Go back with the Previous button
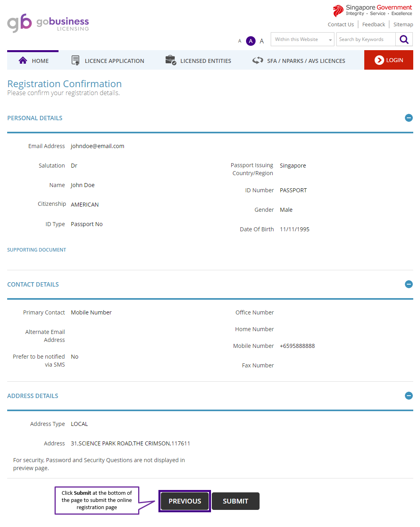The image size is (420, 527). (x=185, y=501)
